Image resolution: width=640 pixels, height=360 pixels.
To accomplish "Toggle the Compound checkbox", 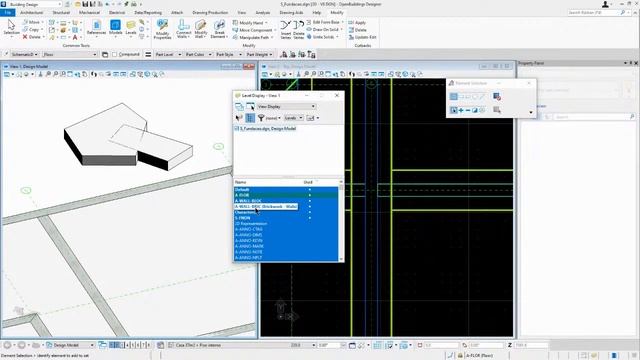I will [115, 54].
